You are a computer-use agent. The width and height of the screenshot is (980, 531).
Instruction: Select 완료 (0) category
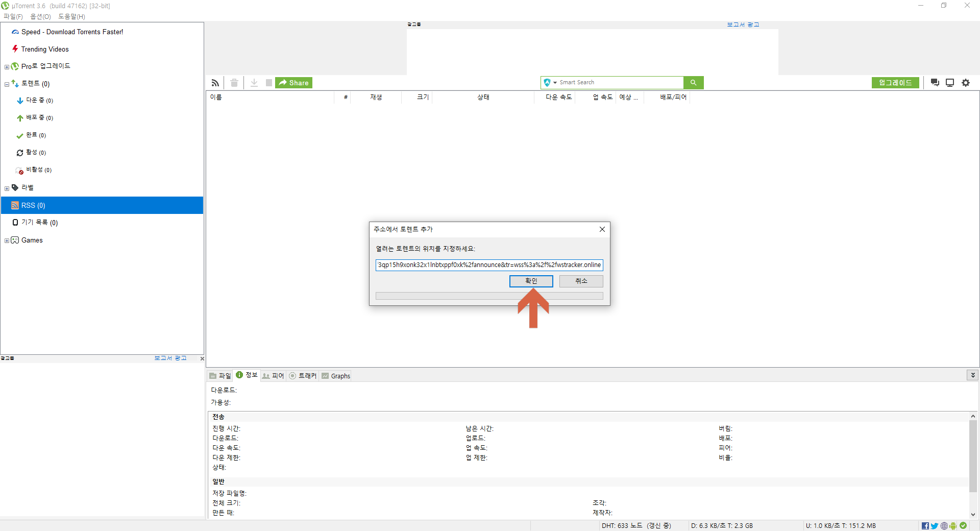pyautogui.click(x=36, y=135)
